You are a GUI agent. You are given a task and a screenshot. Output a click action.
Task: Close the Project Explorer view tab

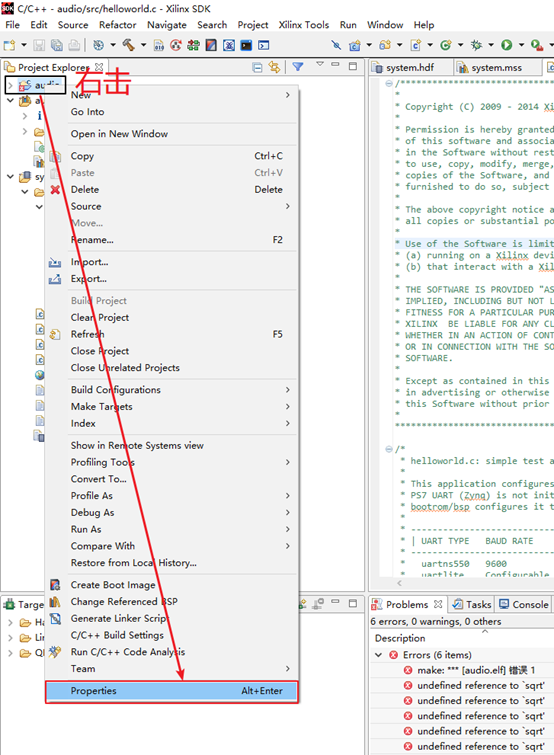click(99, 67)
